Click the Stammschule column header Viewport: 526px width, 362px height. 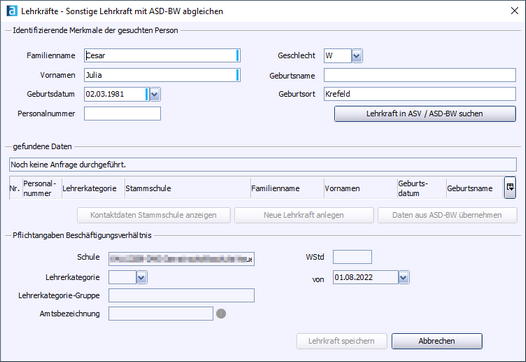pyautogui.click(x=187, y=188)
